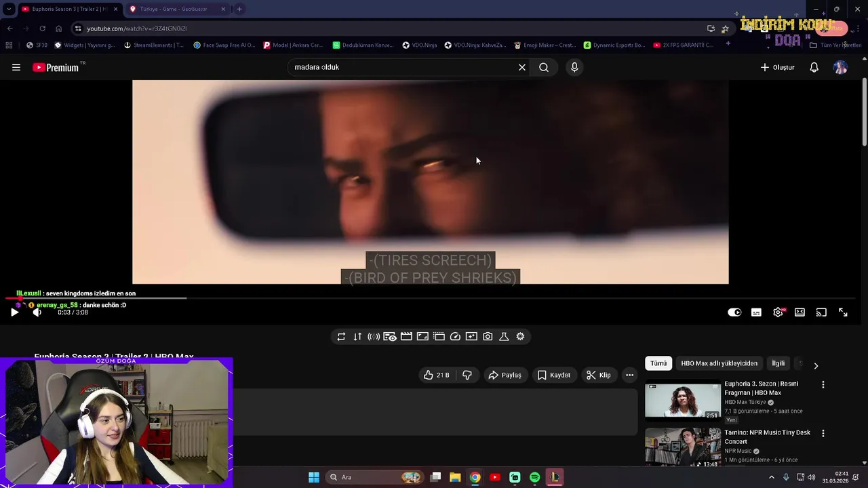Screen dimensions: 868x488
Task: Reload the page
Action: pos(42,28)
